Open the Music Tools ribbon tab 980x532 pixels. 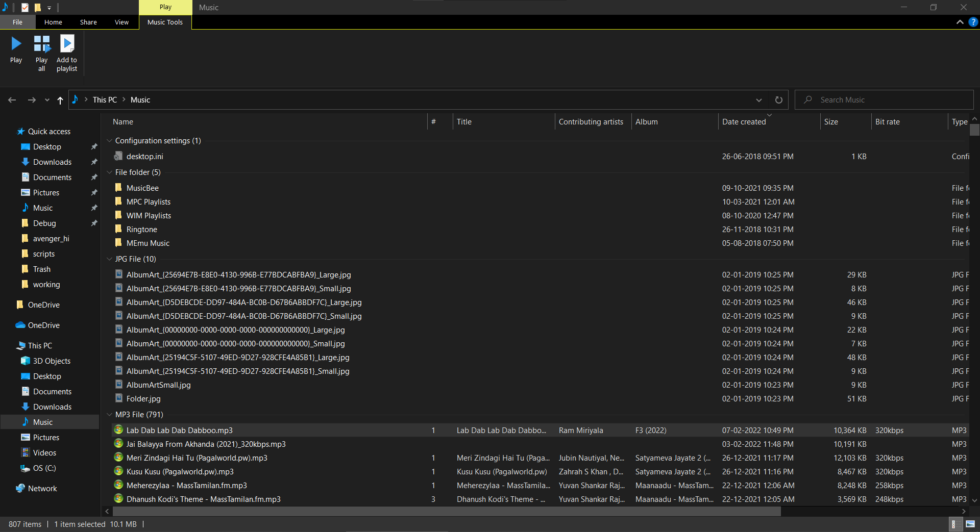(x=164, y=22)
